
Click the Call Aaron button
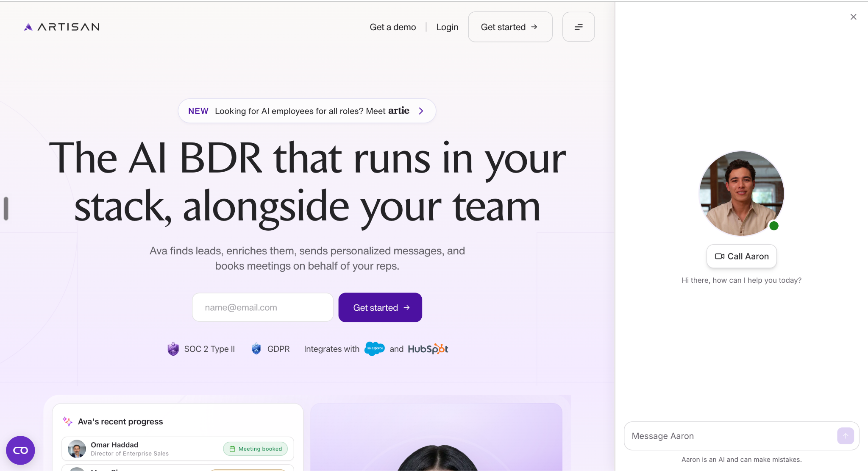[741, 256]
